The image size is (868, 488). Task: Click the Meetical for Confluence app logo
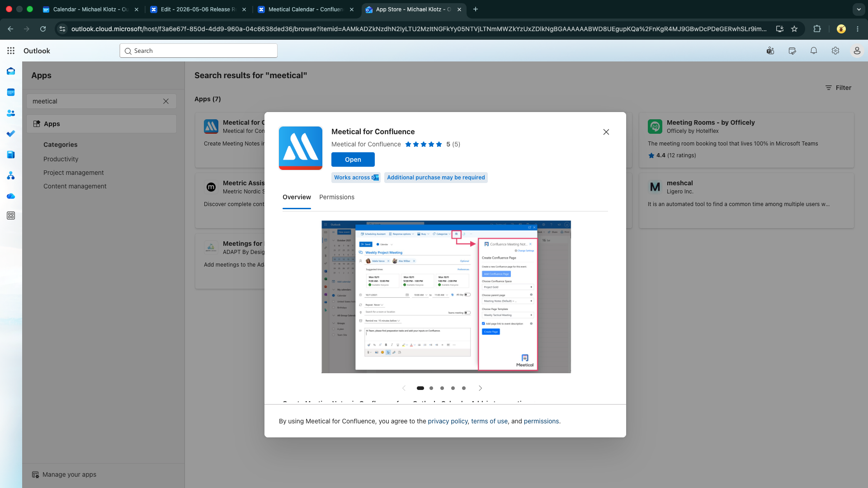tap(301, 148)
